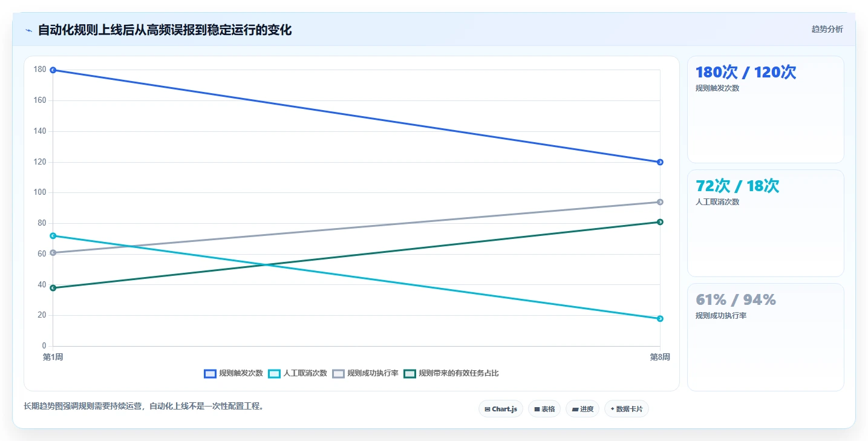Click the 规则触发次数 card caption
Screen dimensions: 868x441
[x=717, y=88]
